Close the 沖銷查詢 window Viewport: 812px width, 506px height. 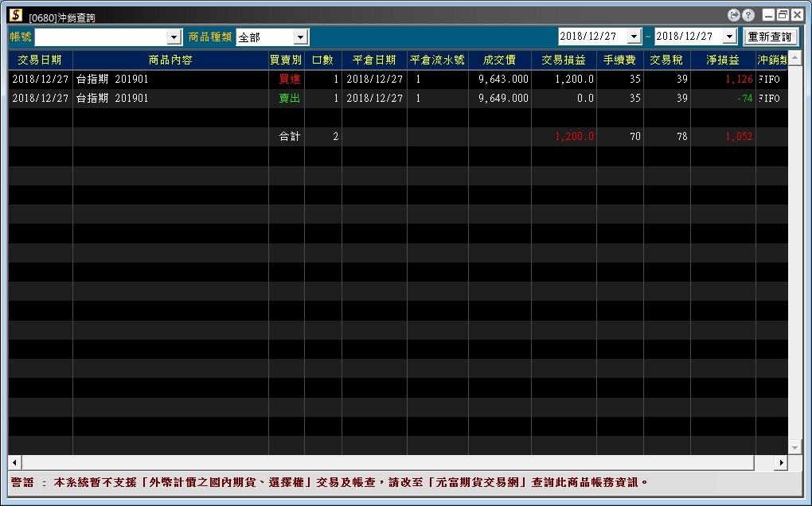pos(797,16)
